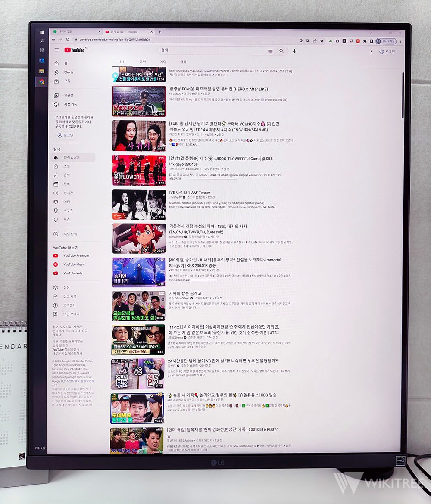Select the Music (음악) trending tab
This screenshot has width=431, height=504.
[143, 62]
